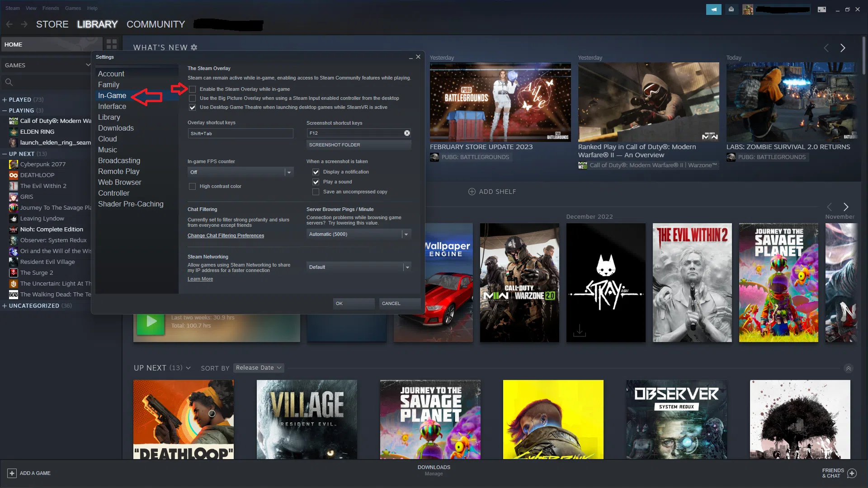The width and height of the screenshot is (868, 488).
Task: Open the In-game FPS counter dropdown
Action: point(241,172)
